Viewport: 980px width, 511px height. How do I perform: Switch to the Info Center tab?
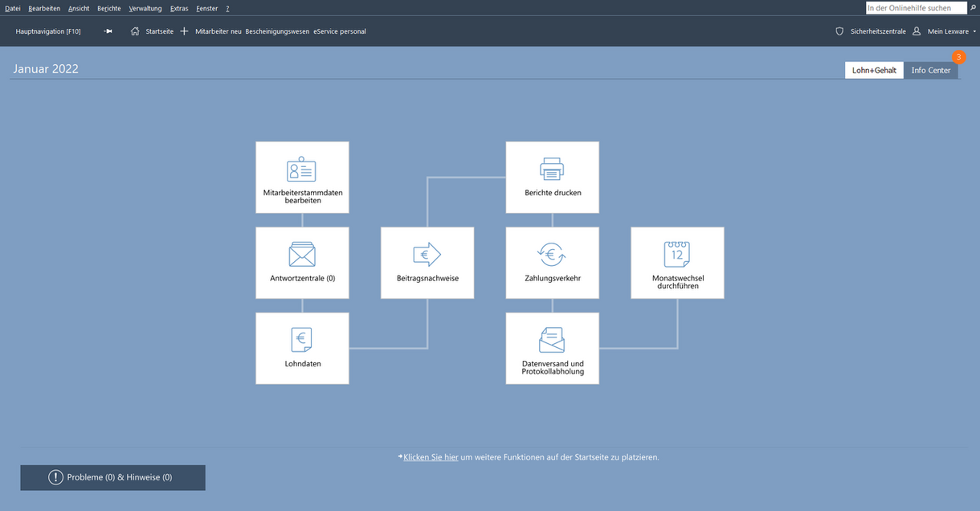[930, 71]
